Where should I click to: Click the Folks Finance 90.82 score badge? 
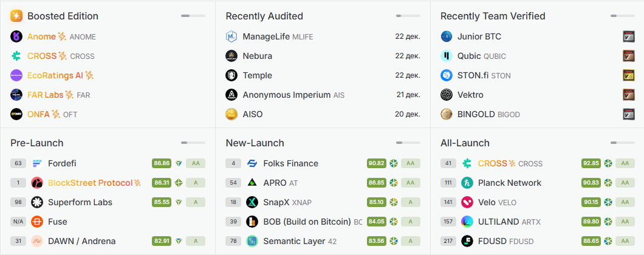(377, 163)
